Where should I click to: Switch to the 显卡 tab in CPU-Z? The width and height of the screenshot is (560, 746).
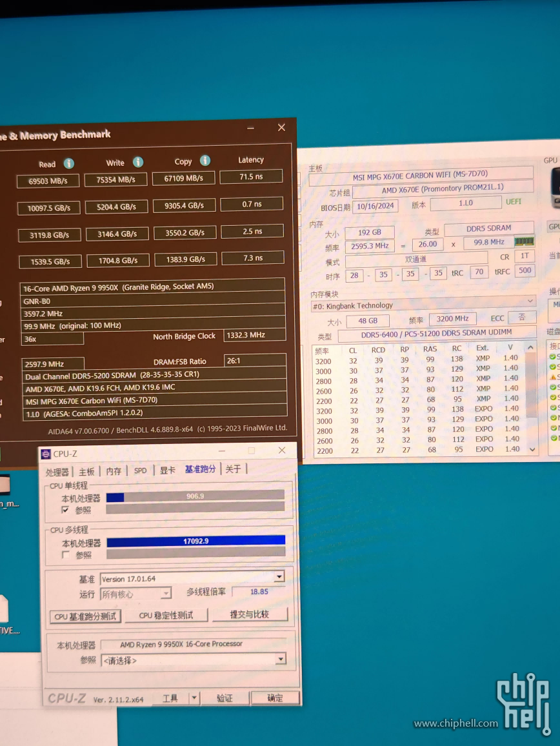(168, 470)
